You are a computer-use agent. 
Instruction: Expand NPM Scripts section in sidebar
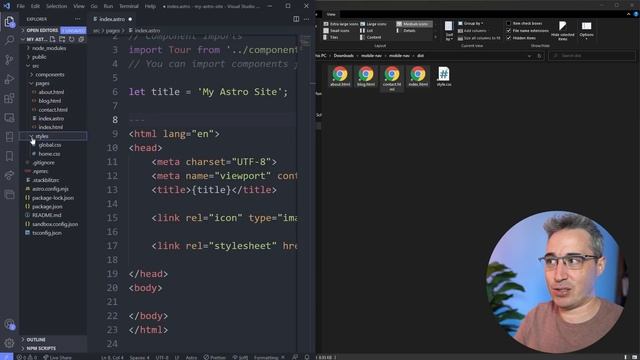53,349
